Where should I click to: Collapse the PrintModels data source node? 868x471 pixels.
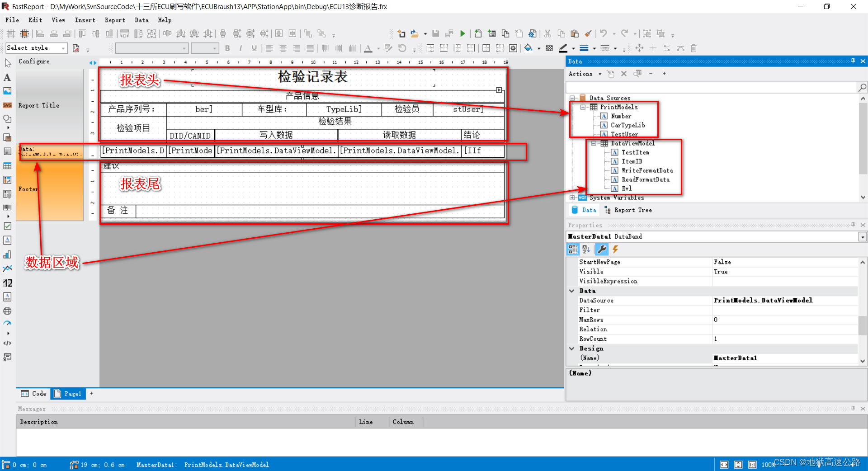[x=583, y=107]
